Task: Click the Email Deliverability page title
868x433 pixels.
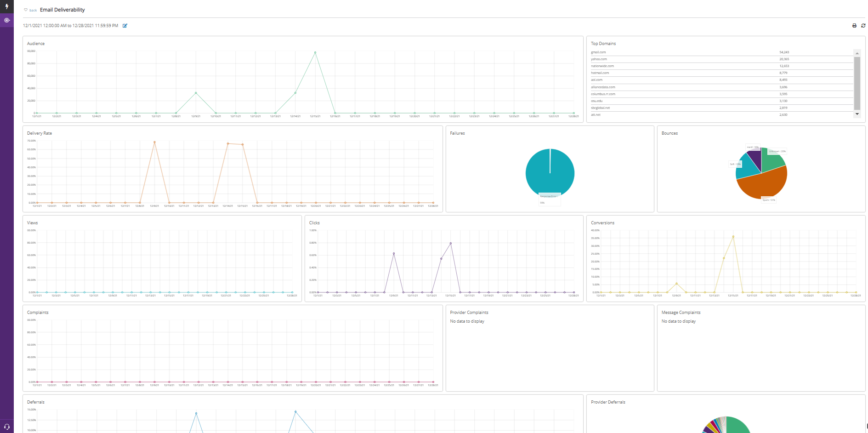Action: 62,10
